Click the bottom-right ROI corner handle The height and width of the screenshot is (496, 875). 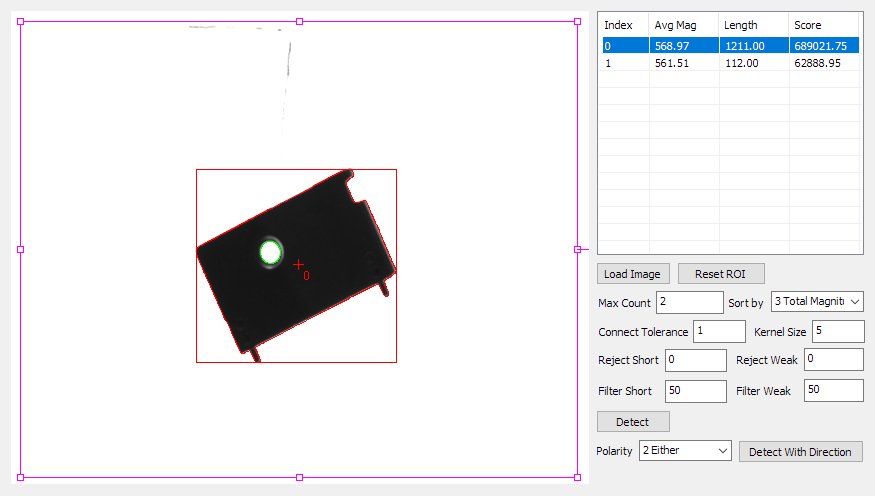(578, 478)
